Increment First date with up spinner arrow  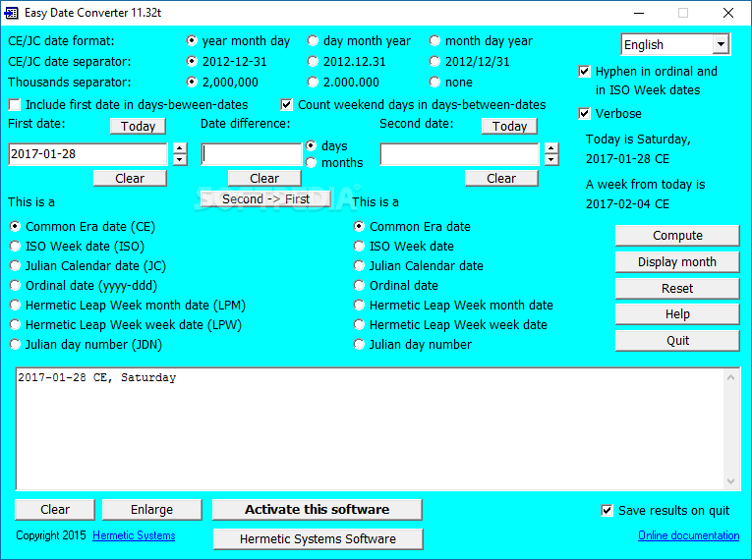point(180,148)
